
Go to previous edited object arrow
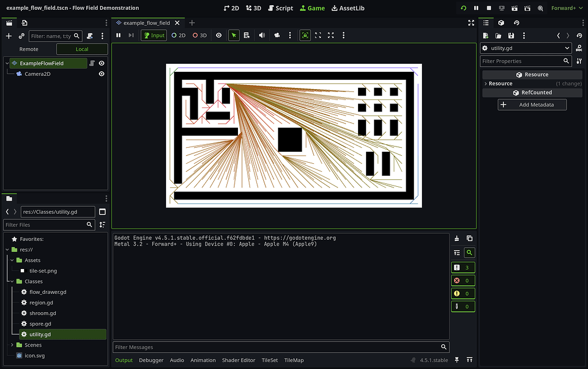pos(558,36)
